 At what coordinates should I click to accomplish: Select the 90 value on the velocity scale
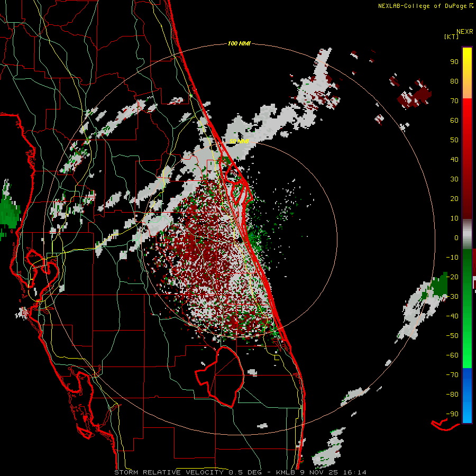click(454, 62)
